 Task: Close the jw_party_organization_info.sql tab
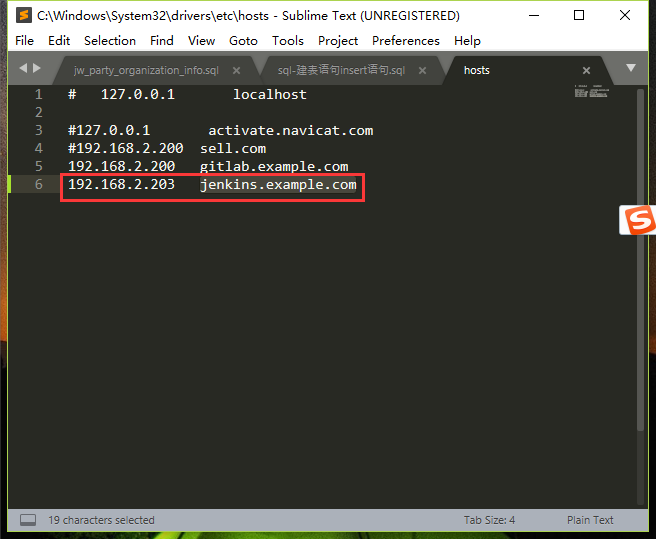click(236, 71)
